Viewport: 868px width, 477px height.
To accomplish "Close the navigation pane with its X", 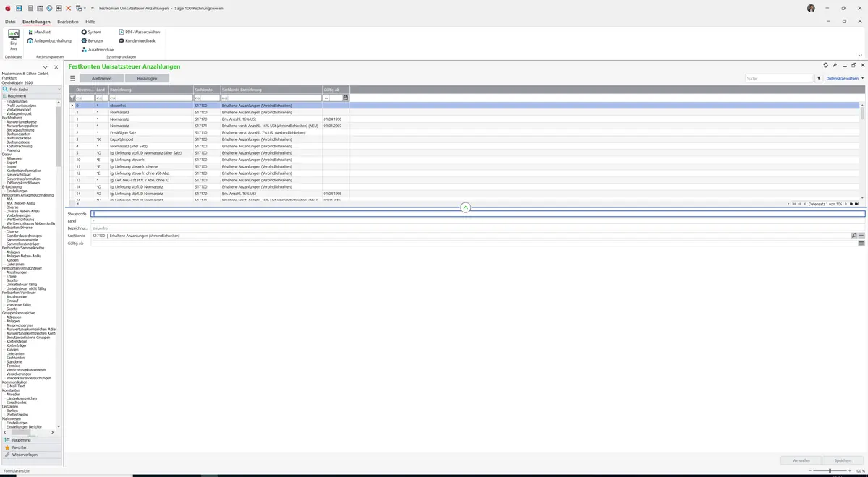I will [56, 67].
